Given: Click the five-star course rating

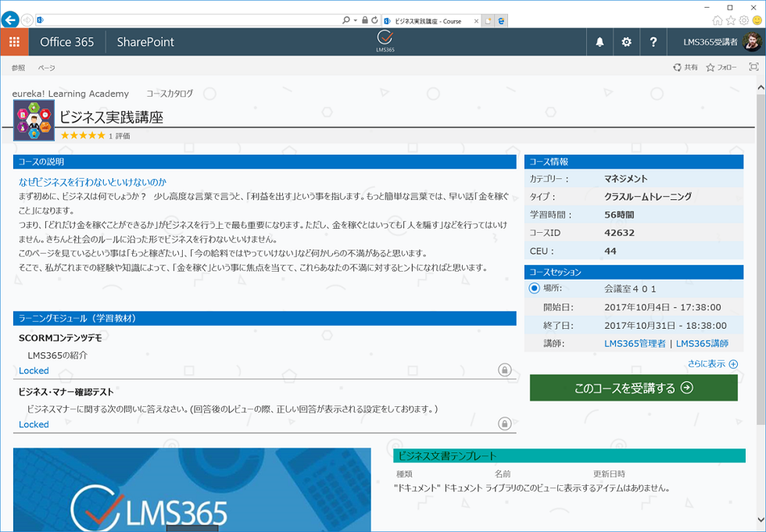Looking at the screenshot, I should 83,136.
